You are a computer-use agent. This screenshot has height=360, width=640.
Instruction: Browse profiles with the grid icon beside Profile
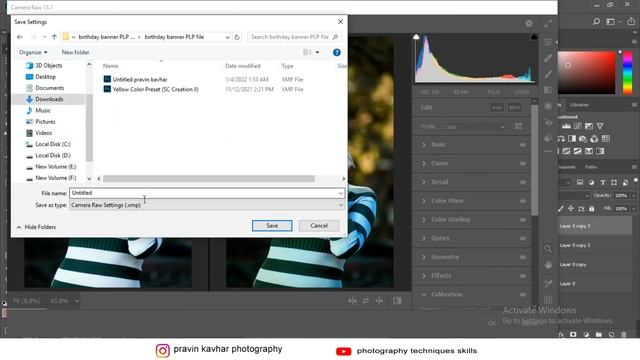click(518, 127)
